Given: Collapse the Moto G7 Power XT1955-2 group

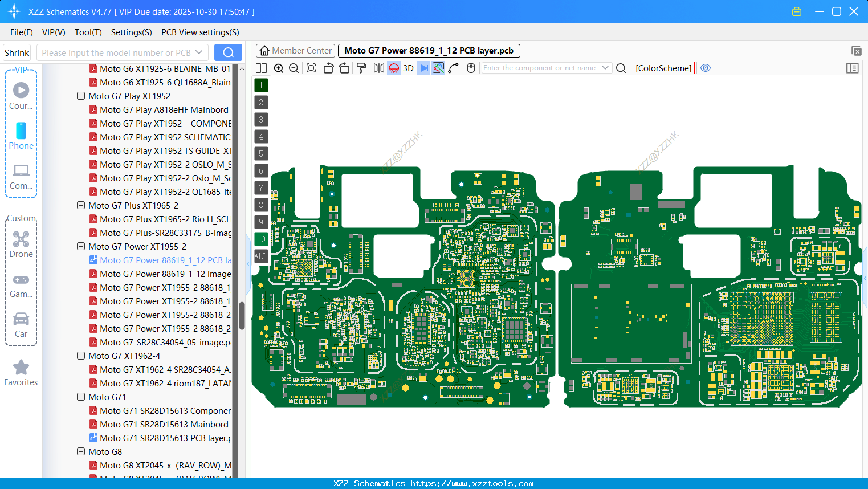Looking at the screenshot, I should (x=80, y=246).
